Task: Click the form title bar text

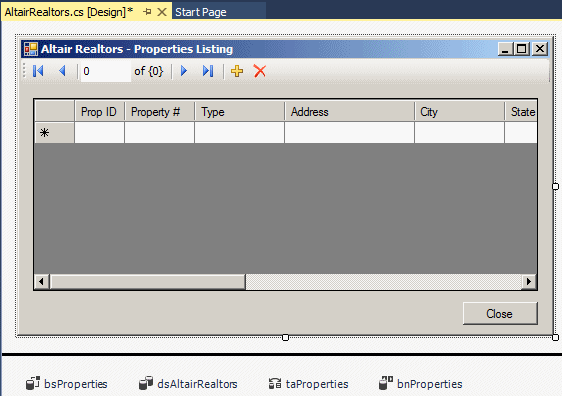Action: (x=137, y=49)
